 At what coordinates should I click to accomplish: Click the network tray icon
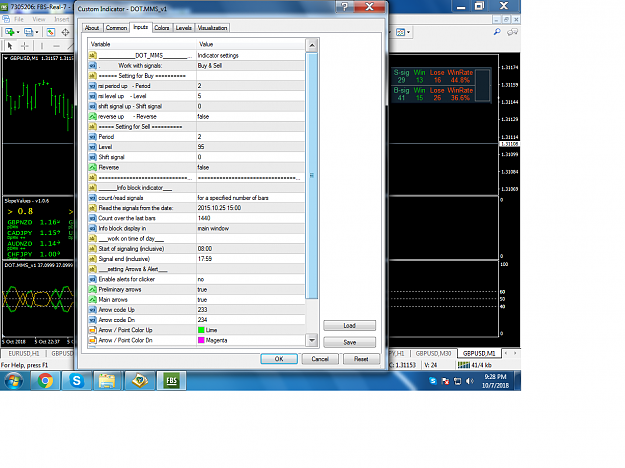458,381
